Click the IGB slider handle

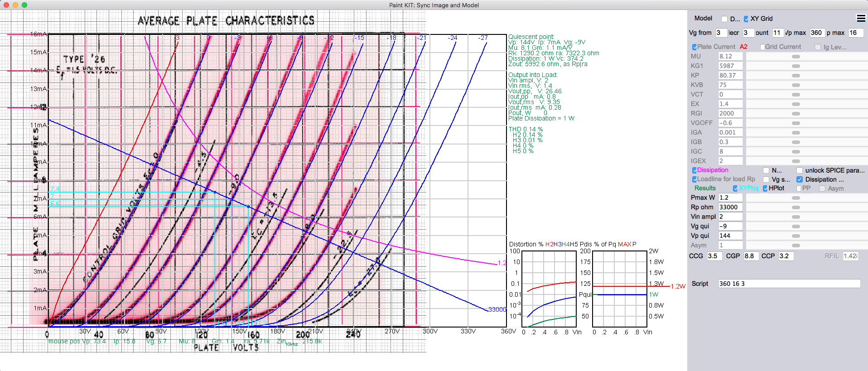796,142
